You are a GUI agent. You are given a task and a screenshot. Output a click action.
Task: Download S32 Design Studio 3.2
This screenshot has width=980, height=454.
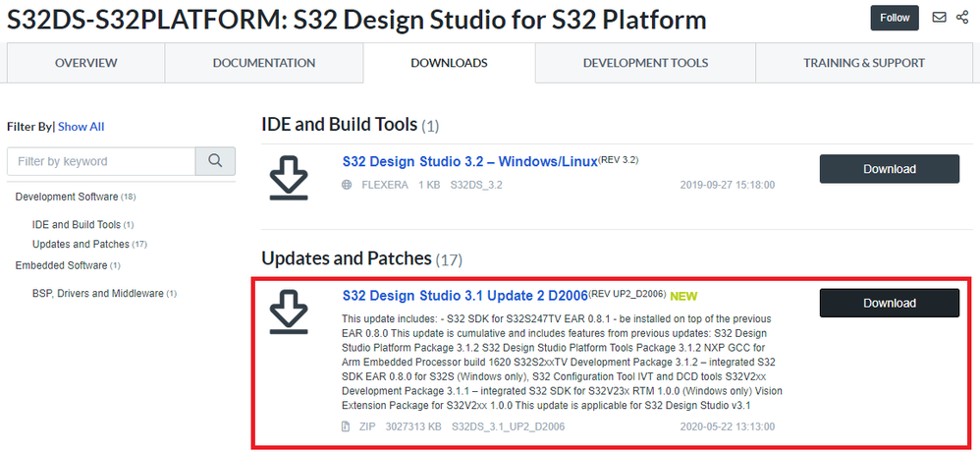[890, 169]
